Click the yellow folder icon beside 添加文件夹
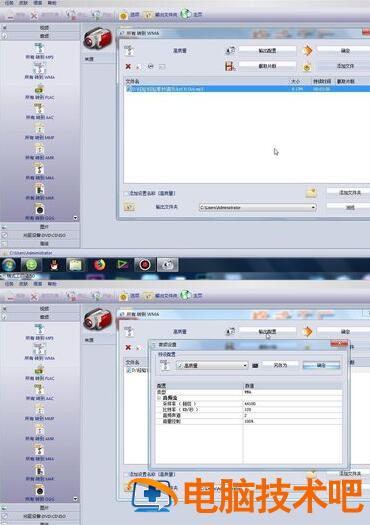Screen dimensions: 370x525 (x=311, y=193)
